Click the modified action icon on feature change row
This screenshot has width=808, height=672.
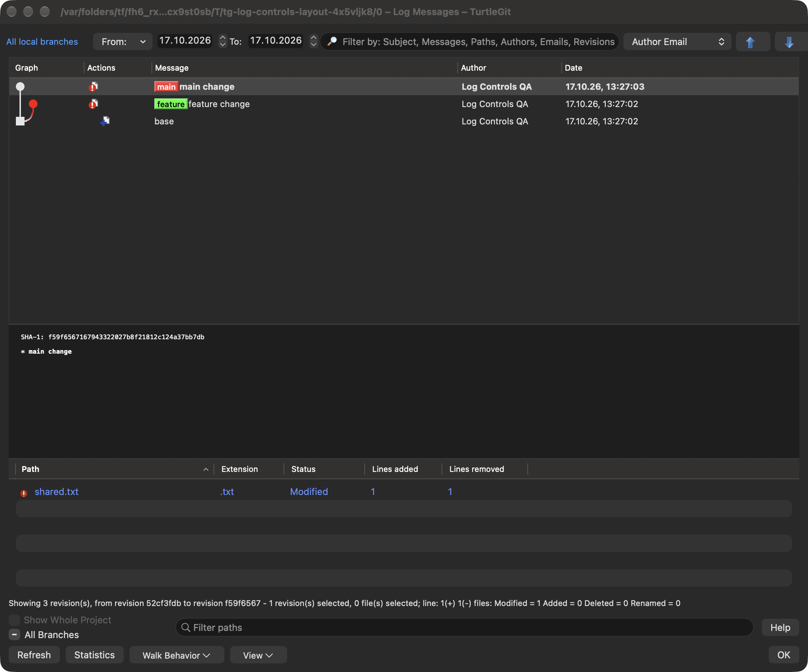tap(93, 104)
